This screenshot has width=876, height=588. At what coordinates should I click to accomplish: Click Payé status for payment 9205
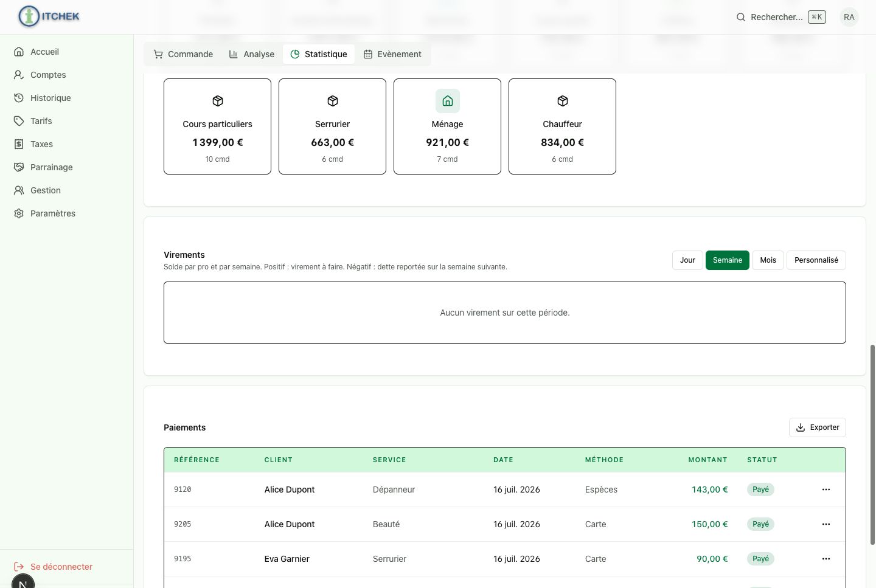[x=760, y=524]
